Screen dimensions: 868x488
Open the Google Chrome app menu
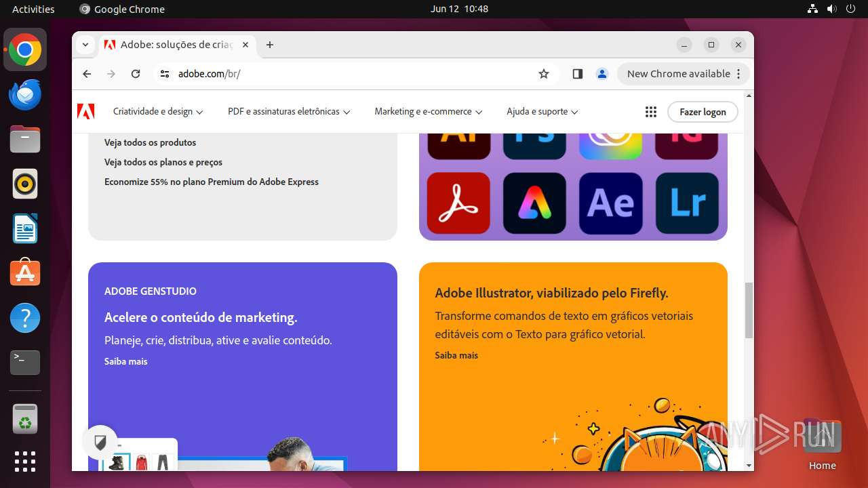pyautogui.click(x=122, y=9)
